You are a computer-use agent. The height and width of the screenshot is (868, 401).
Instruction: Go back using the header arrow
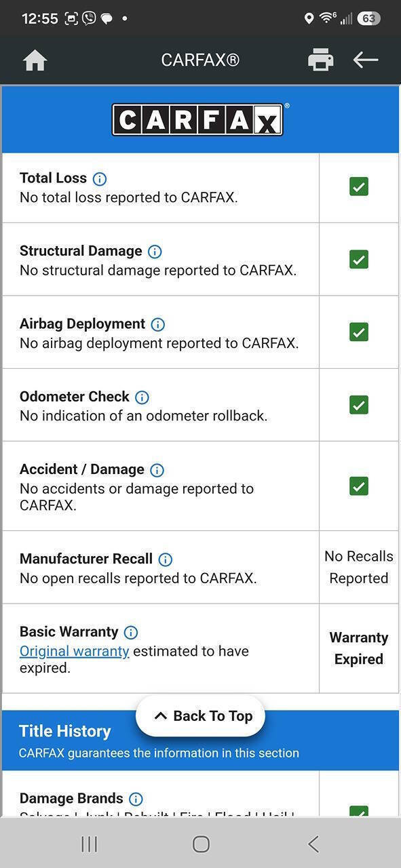pyautogui.click(x=365, y=60)
